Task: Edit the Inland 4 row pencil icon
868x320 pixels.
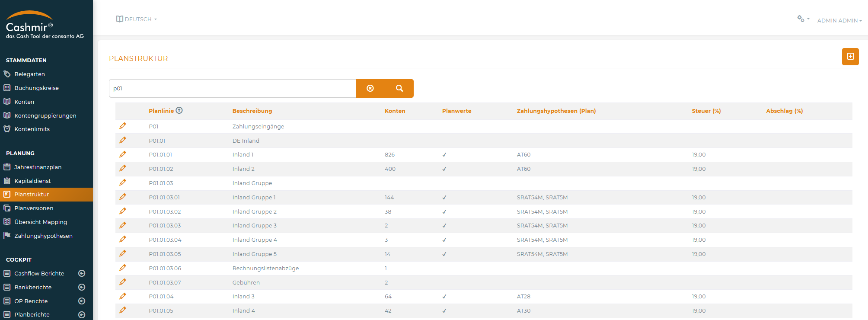Action: click(x=123, y=310)
